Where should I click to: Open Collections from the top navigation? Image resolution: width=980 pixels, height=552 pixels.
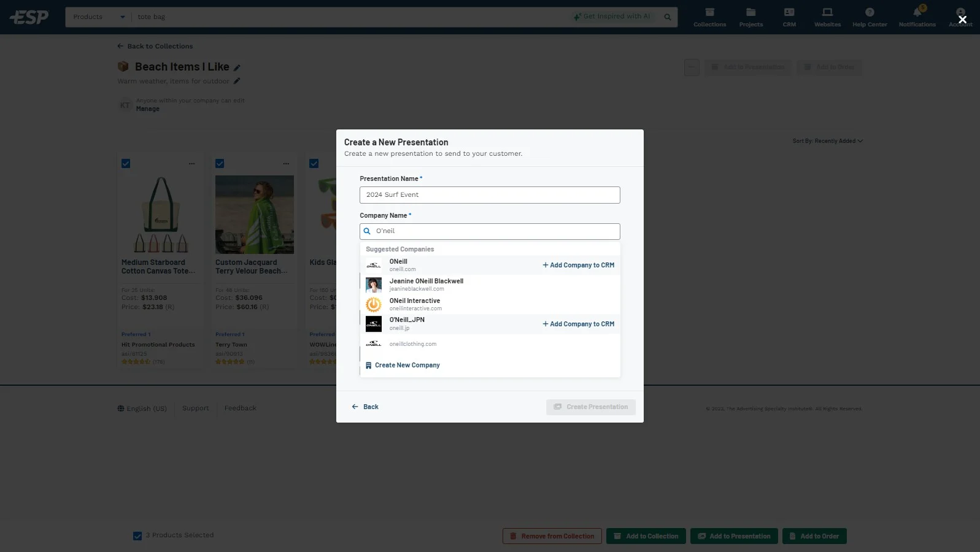[x=709, y=17]
